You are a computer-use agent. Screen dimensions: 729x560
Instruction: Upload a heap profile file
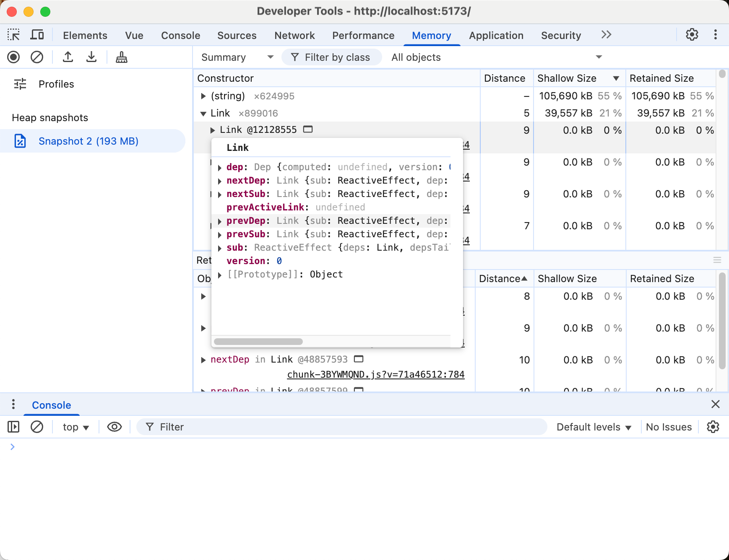[68, 57]
